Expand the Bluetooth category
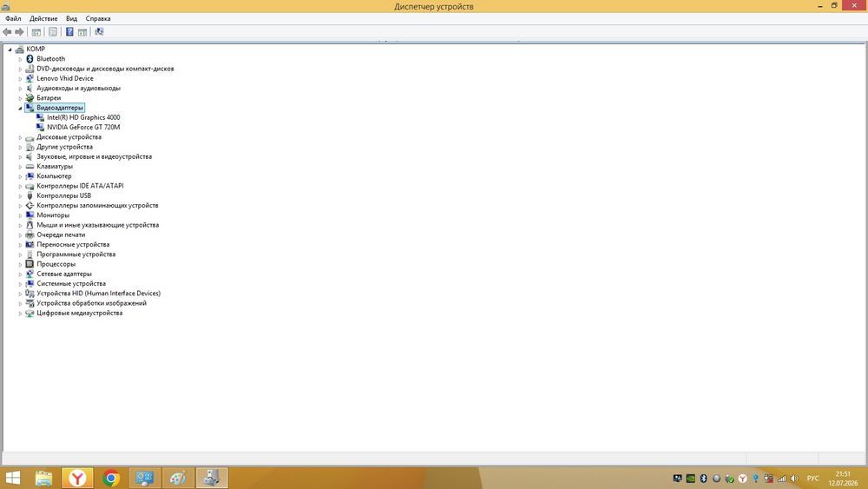 [21, 59]
